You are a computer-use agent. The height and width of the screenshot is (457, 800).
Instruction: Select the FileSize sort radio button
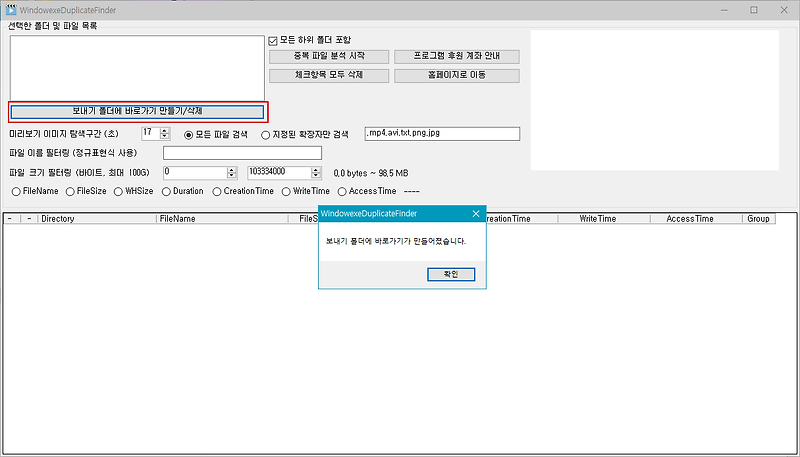coord(70,192)
